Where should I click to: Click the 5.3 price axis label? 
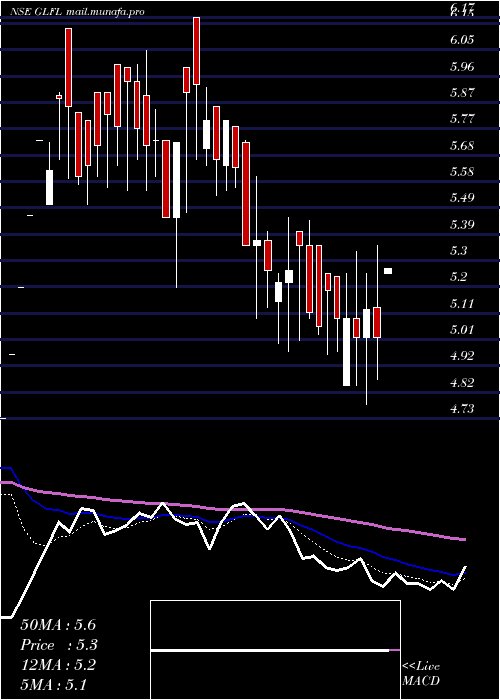(458, 251)
